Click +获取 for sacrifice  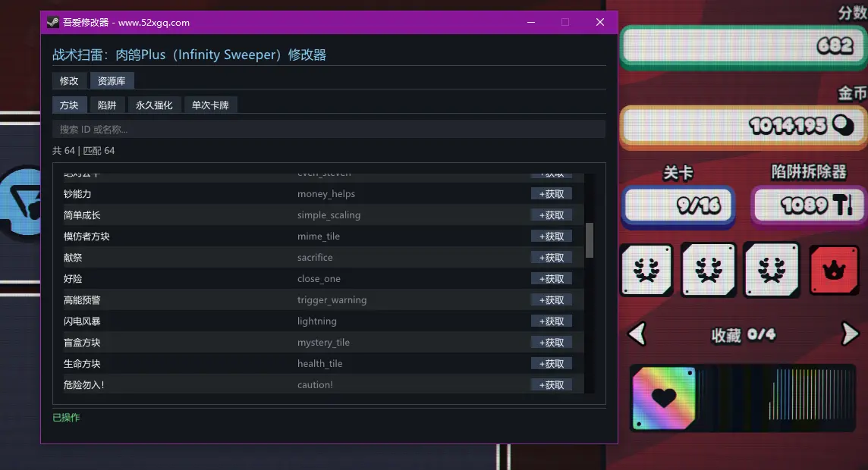[552, 258]
